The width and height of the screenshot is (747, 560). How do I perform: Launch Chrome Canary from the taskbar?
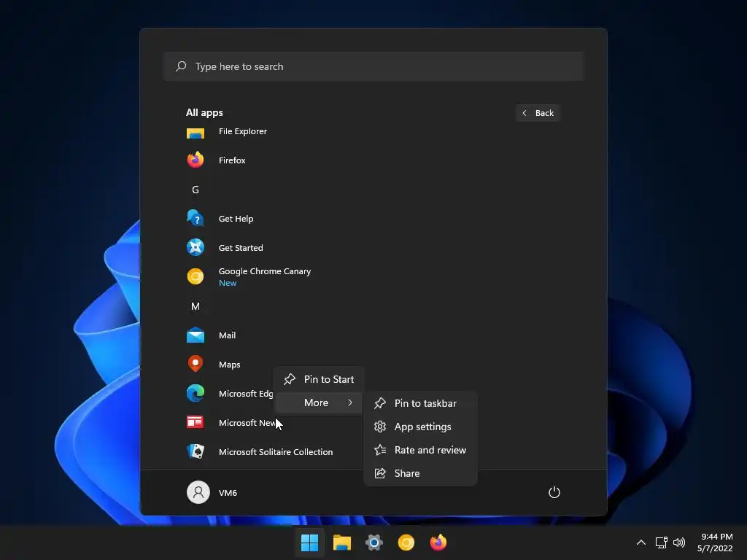pyautogui.click(x=406, y=542)
